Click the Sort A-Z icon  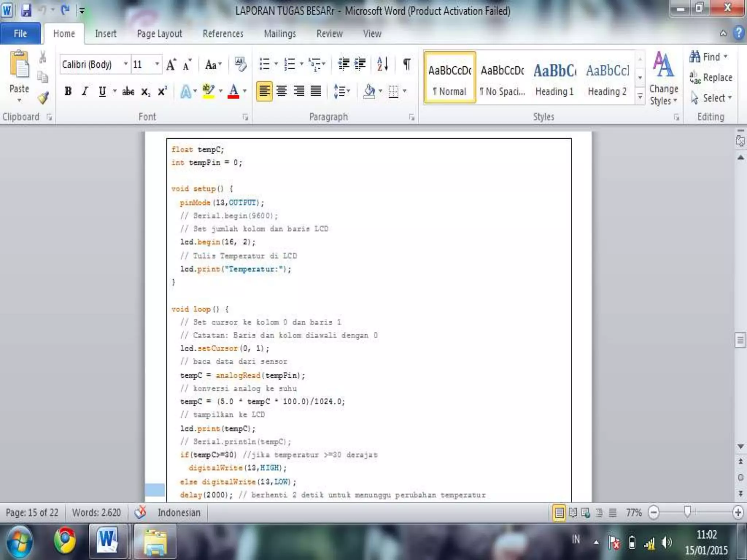[382, 65]
